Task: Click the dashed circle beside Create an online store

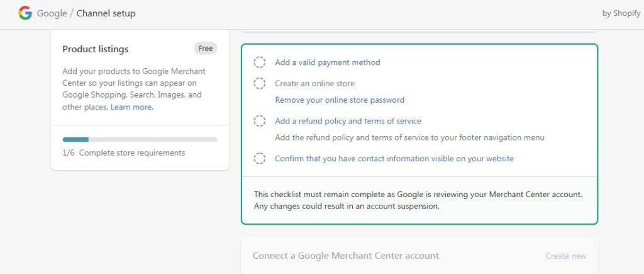Action: tap(259, 84)
